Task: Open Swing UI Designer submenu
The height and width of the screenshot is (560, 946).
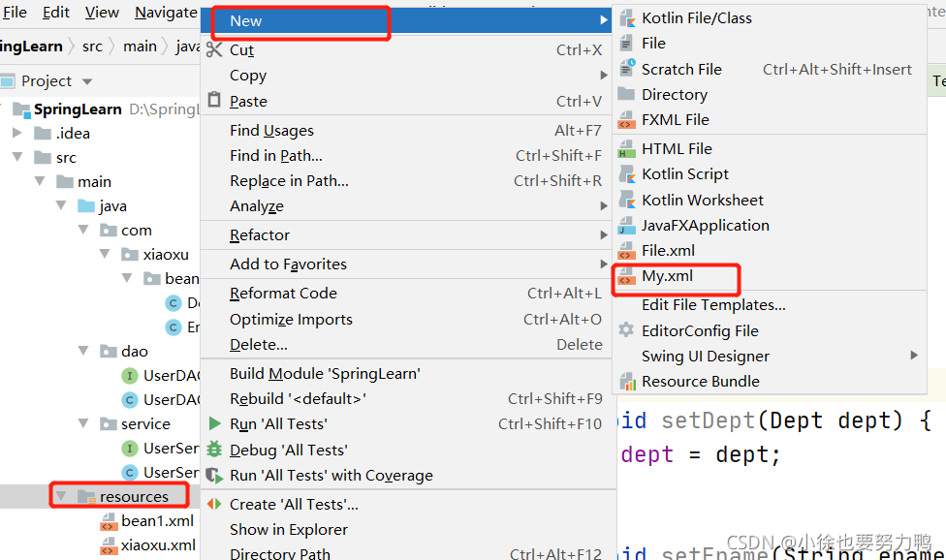Action: (770, 356)
